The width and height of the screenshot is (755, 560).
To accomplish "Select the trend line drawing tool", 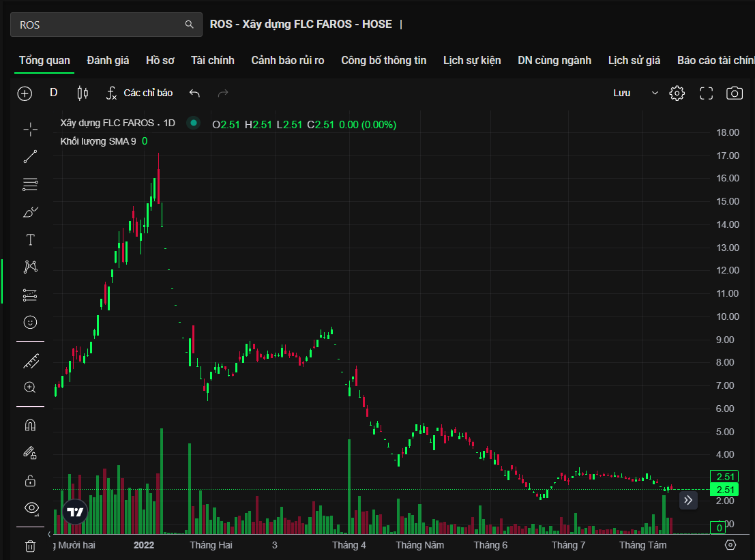I will [x=30, y=157].
